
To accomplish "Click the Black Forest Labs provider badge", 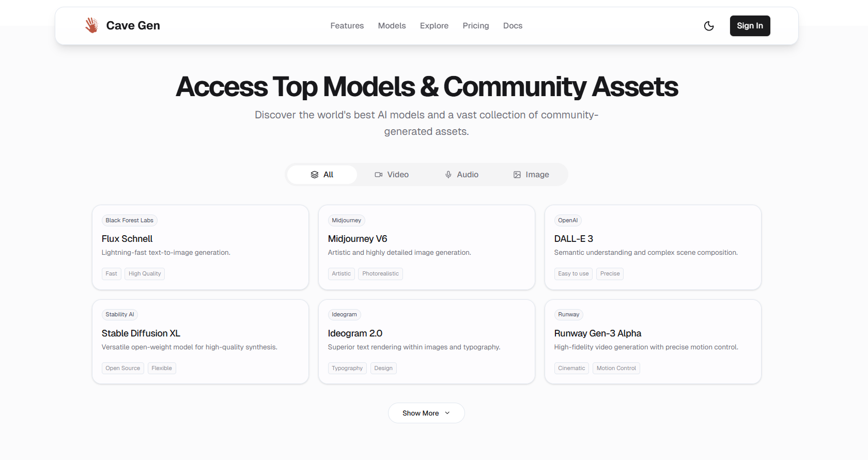I will pyautogui.click(x=130, y=220).
